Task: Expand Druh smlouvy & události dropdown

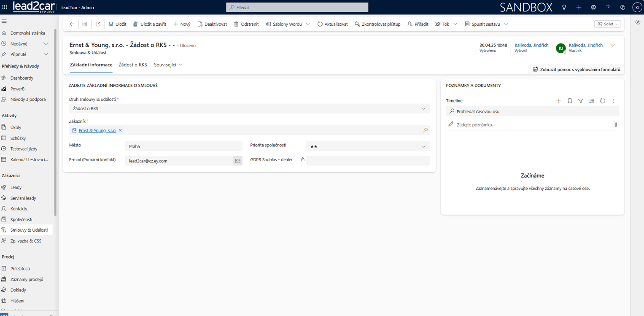Action: pos(423,109)
